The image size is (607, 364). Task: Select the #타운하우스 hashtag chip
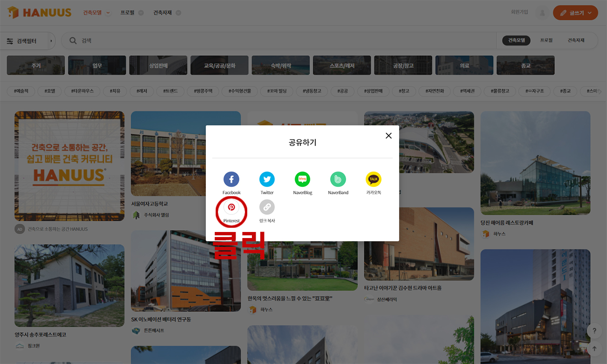(x=82, y=91)
